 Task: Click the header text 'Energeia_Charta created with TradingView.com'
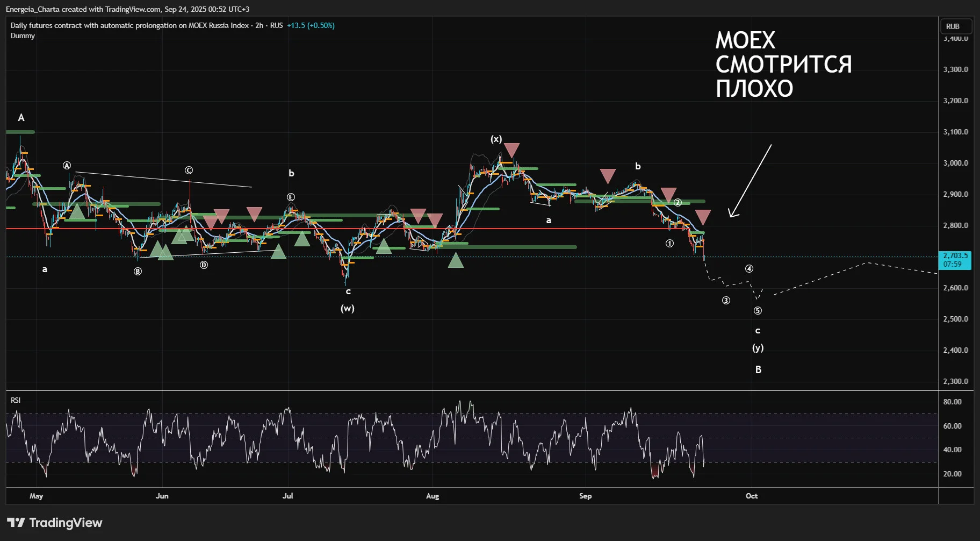coord(83,9)
